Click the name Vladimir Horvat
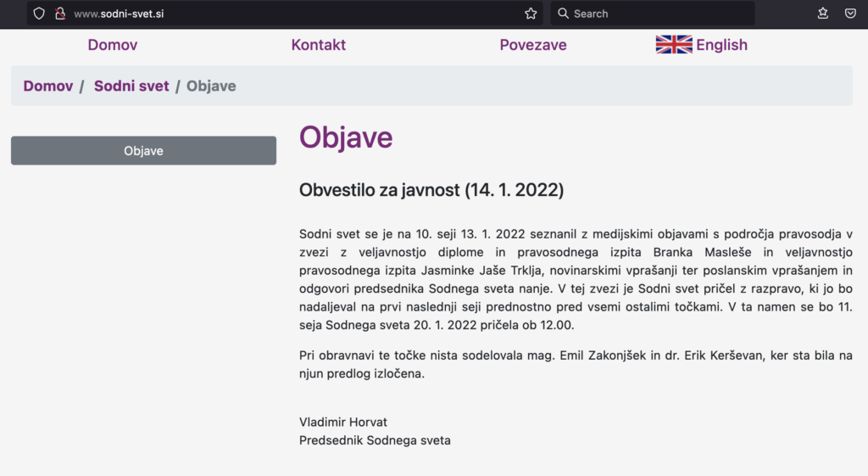This screenshot has height=476, width=868. coord(343,423)
